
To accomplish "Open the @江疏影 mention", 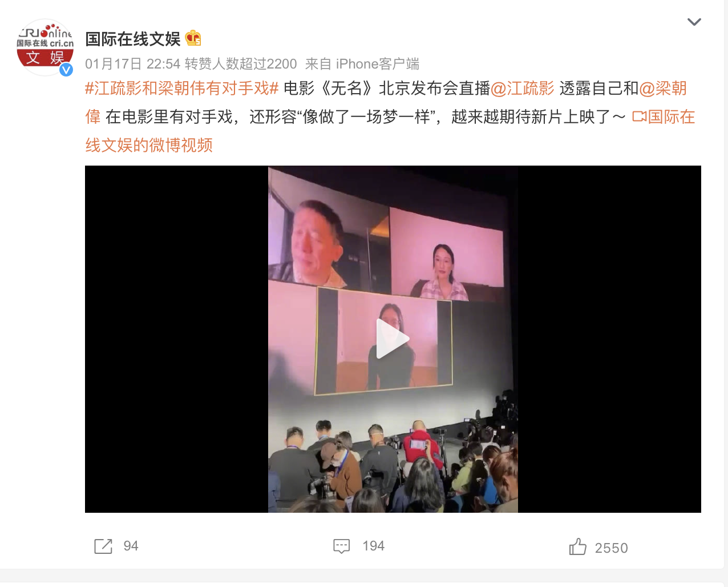I will [x=523, y=89].
